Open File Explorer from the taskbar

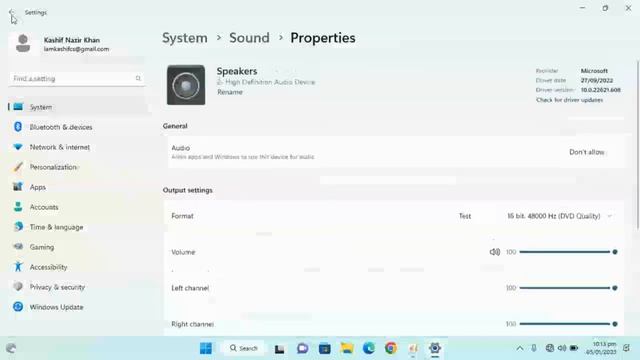click(x=347, y=348)
